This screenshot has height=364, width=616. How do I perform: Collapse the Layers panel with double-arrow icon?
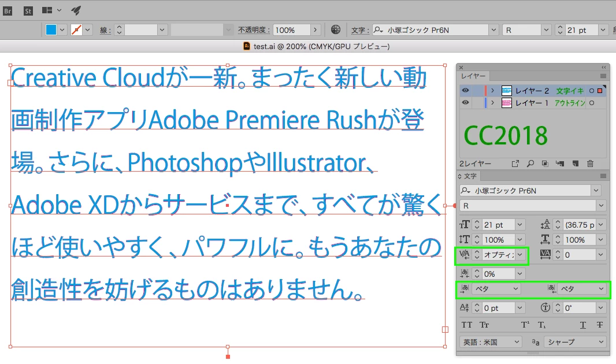pos(604,67)
